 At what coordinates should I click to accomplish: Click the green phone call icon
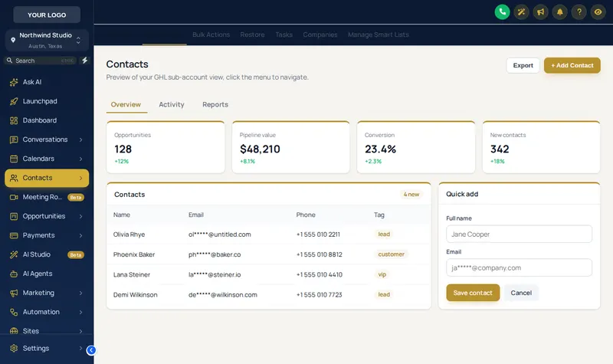pos(502,12)
